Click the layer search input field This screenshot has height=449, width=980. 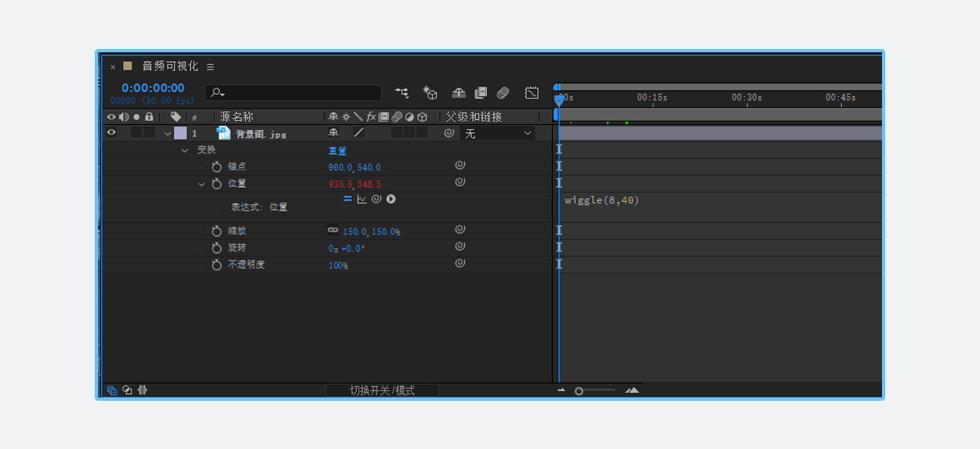pos(293,93)
